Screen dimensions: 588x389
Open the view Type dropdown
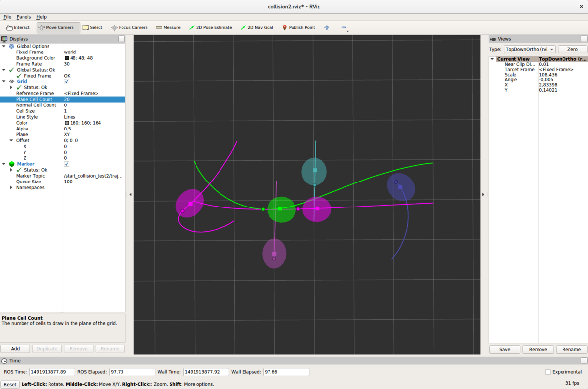529,49
